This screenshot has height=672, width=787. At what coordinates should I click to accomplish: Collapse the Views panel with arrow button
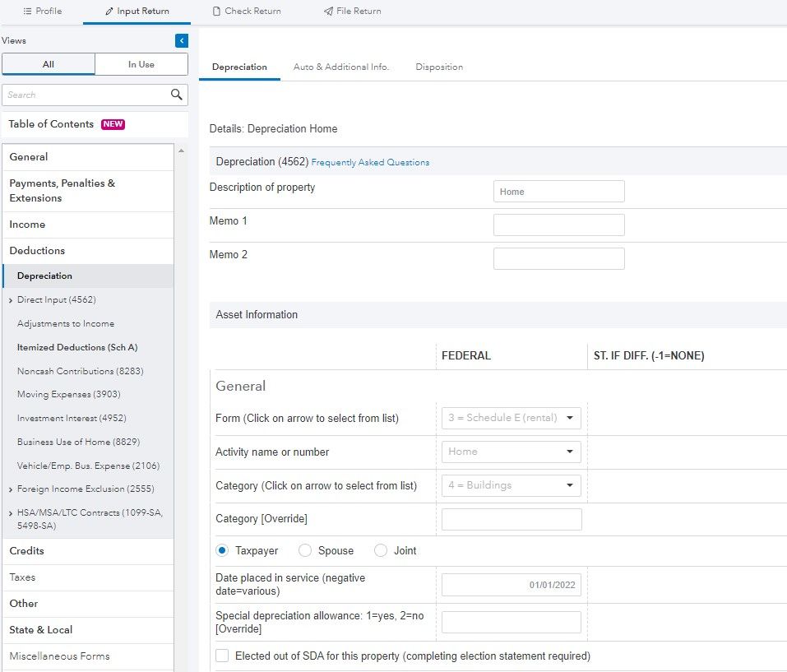(x=182, y=41)
